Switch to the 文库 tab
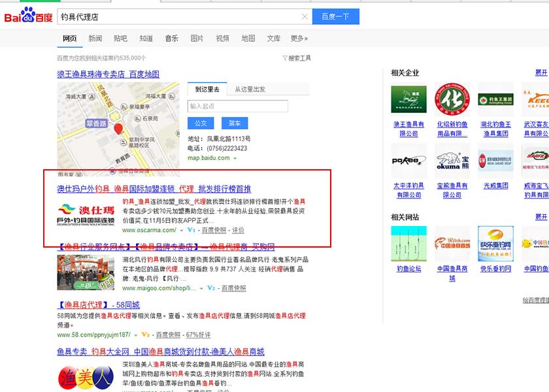The width and height of the screenshot is (549, 392). pos(273,38)
